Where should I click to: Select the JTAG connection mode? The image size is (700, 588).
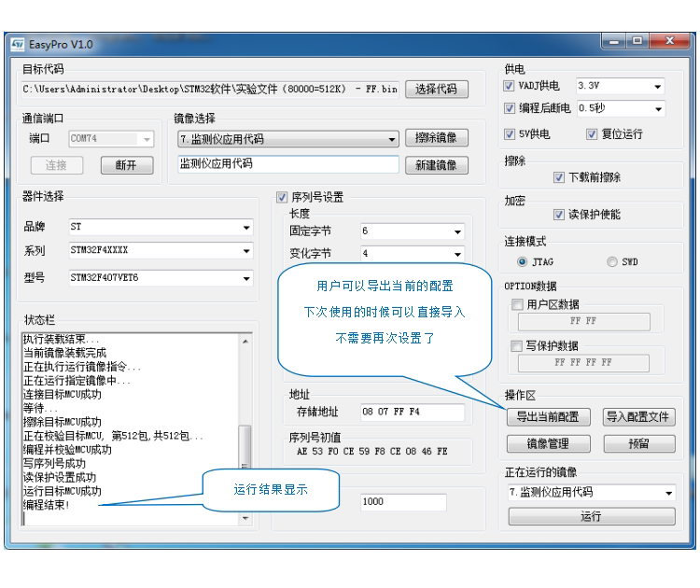[522, 261]
